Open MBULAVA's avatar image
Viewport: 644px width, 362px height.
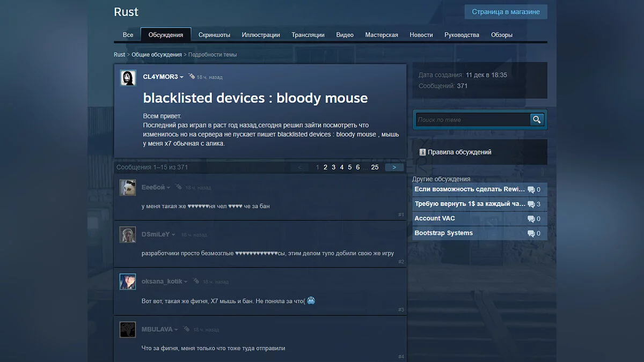[128, 329]
